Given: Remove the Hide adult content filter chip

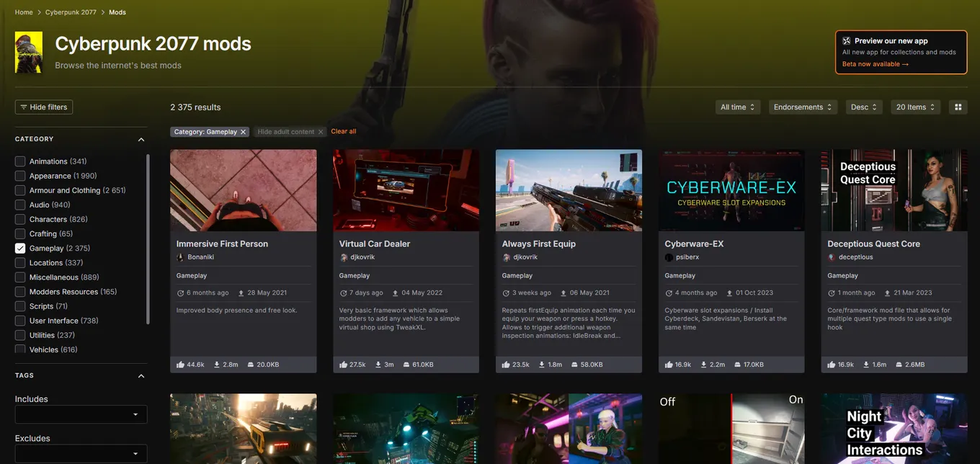Looking at the screenshot, I should tap(321, 132).
